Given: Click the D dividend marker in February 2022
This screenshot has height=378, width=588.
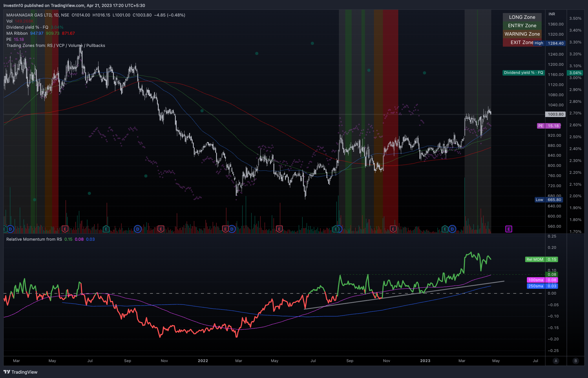Looking at the screenshot, I should (x=232, y=229).
